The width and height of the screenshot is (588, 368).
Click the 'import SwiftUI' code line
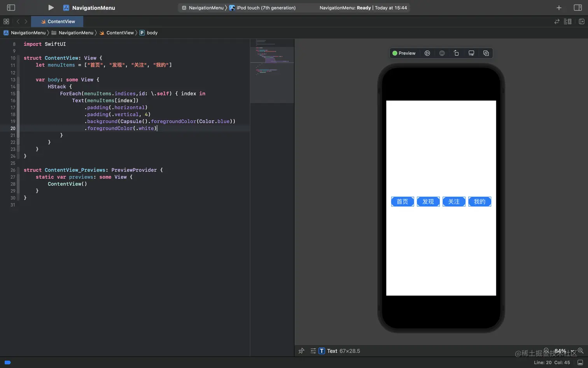[45, 44]
